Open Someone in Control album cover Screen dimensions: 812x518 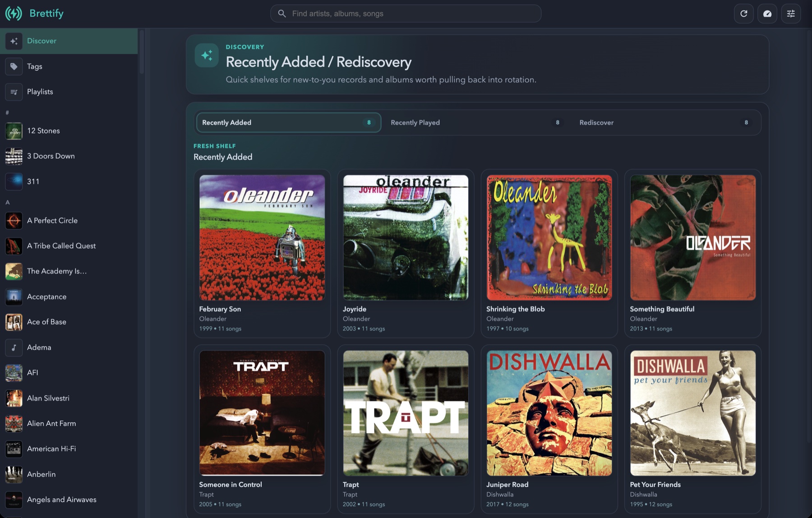click(x=262, y=413)
